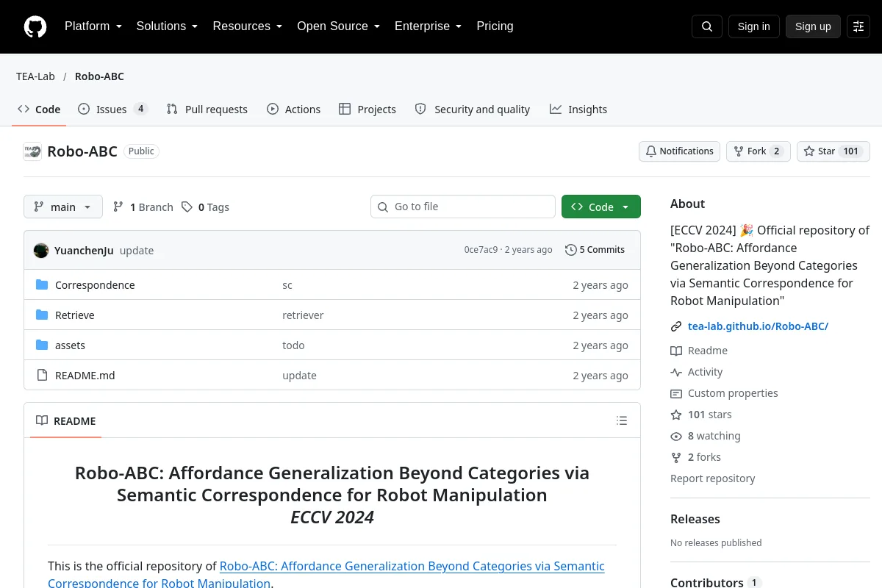Image resolution: width=882 pixels, height=588 pixels.
Task: Expand the Enterprise menu
Action: point(429,26)
